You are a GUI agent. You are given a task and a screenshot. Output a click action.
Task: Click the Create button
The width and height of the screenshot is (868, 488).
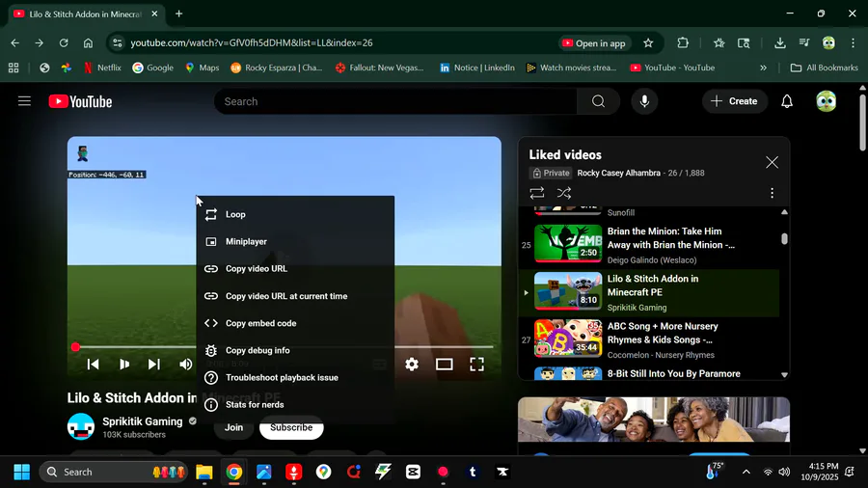[x=735, y=101]
